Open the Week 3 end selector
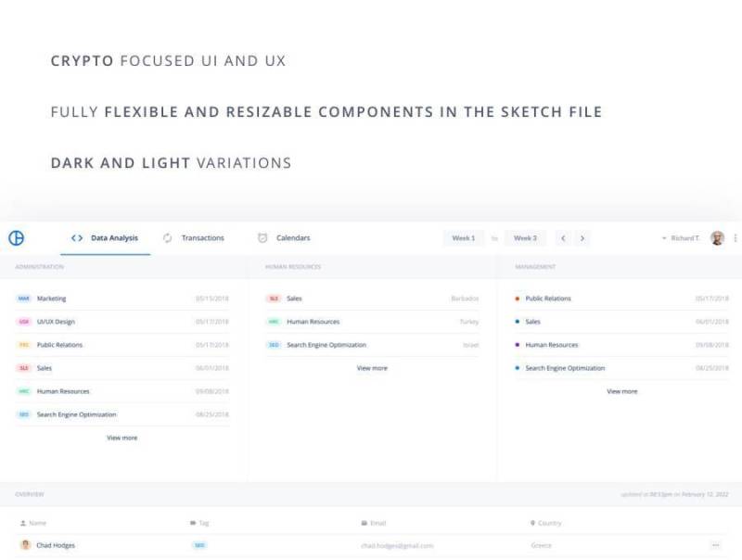Viewport: 742px width, 560px height. coord(525,238)
